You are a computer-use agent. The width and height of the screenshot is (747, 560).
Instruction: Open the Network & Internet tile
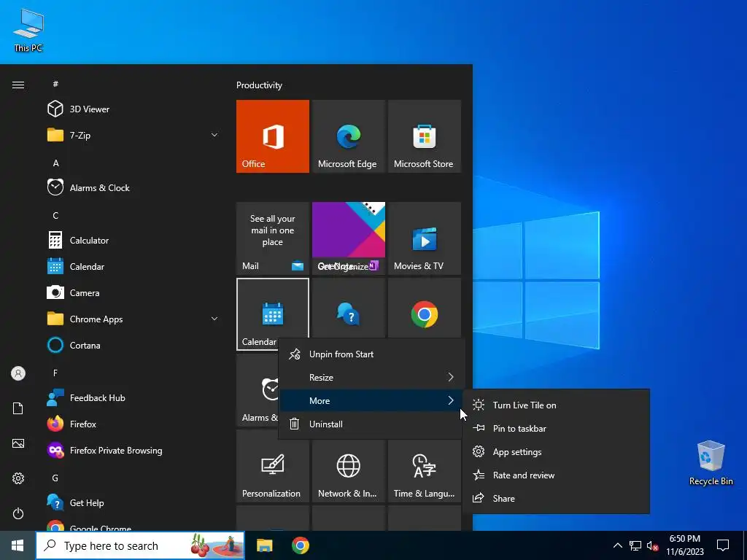pos(348,470)
